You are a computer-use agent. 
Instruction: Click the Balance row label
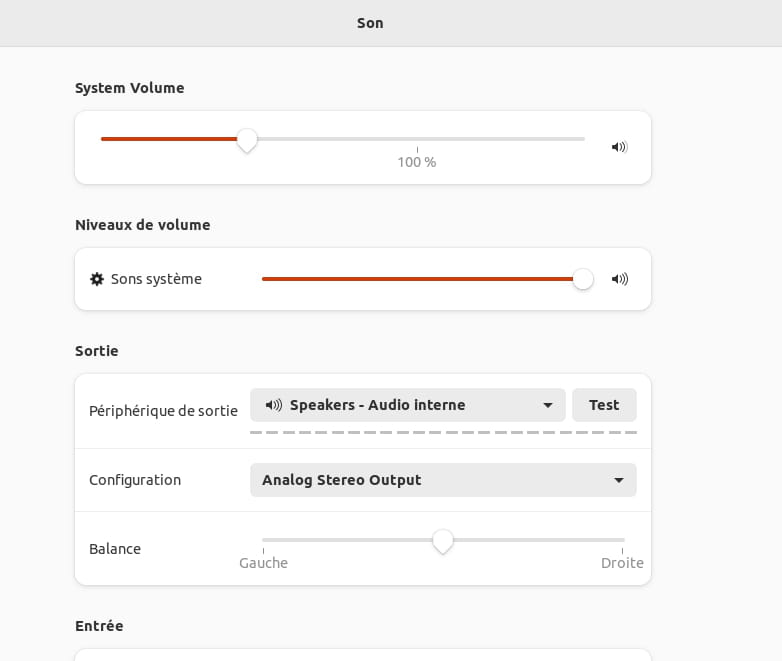[115, 549]
